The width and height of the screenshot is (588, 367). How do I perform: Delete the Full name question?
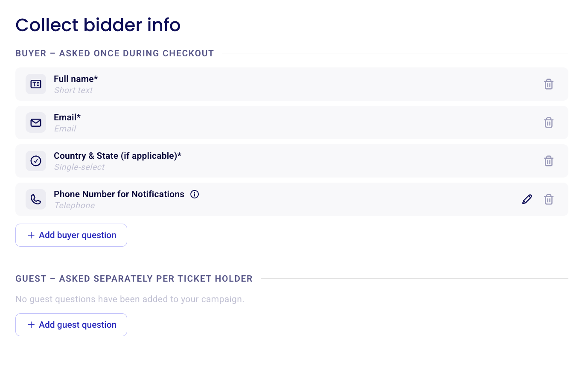click(x=549, y=84)
